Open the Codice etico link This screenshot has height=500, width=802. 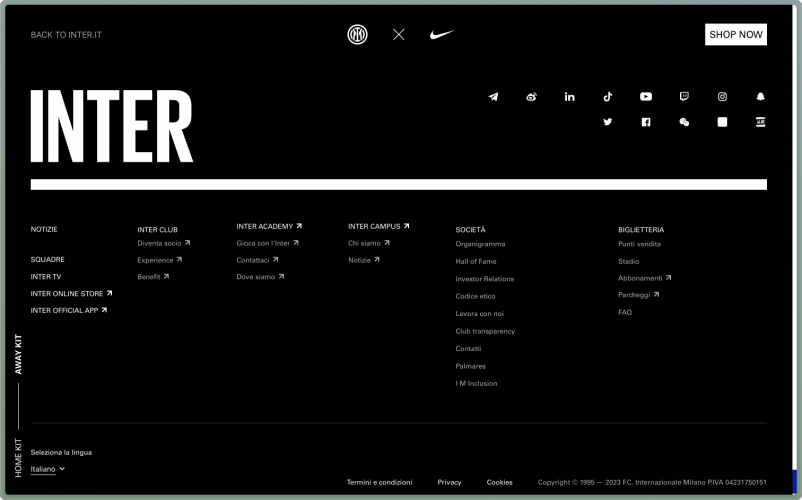[475, 296]
